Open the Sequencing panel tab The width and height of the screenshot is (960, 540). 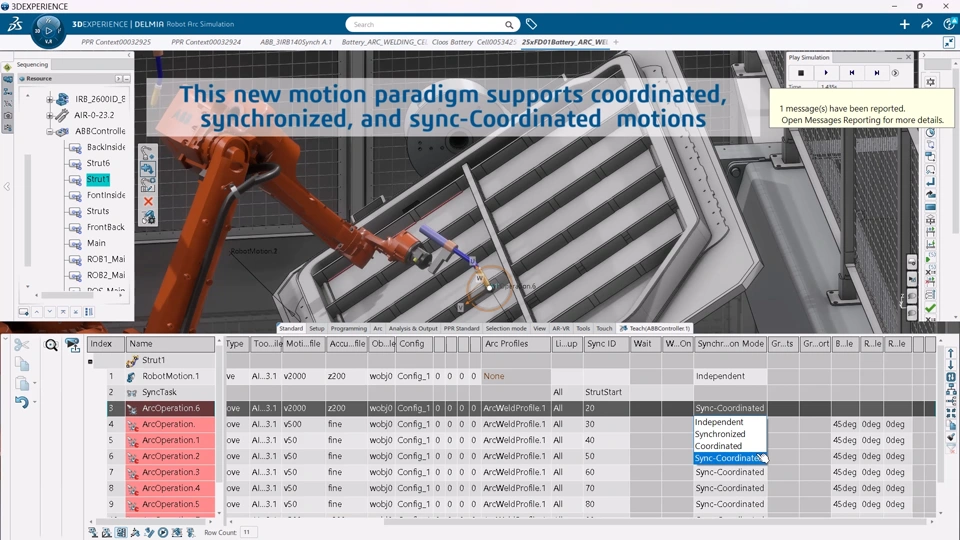[x=32, y=64]
